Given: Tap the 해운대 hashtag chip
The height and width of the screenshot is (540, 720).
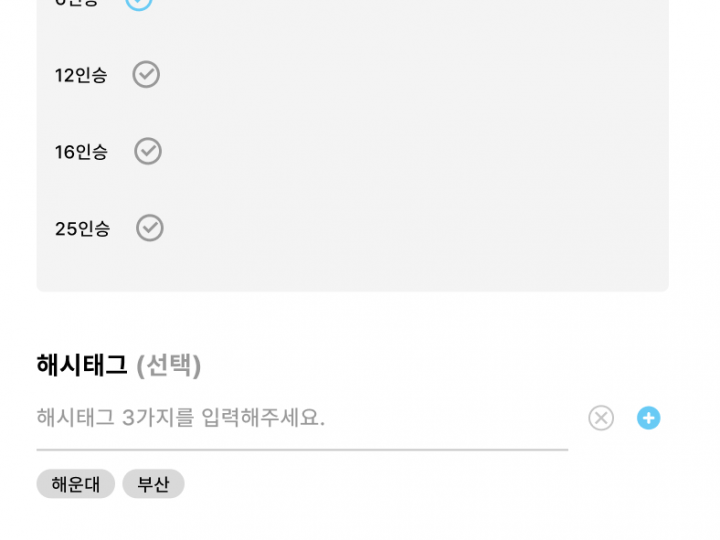Looking at the screenshot, I should pos(76,484).
